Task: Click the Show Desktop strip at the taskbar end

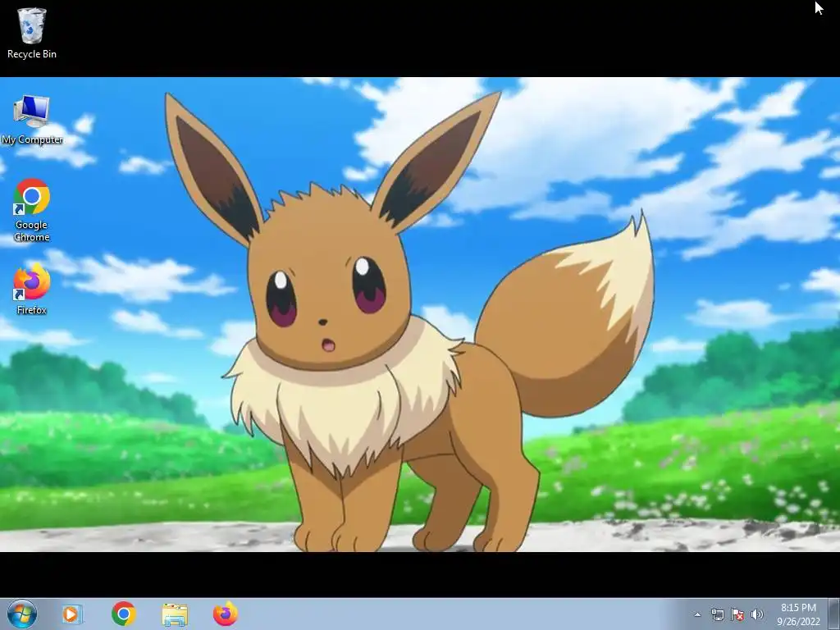Action: click(x=833, y=614)
